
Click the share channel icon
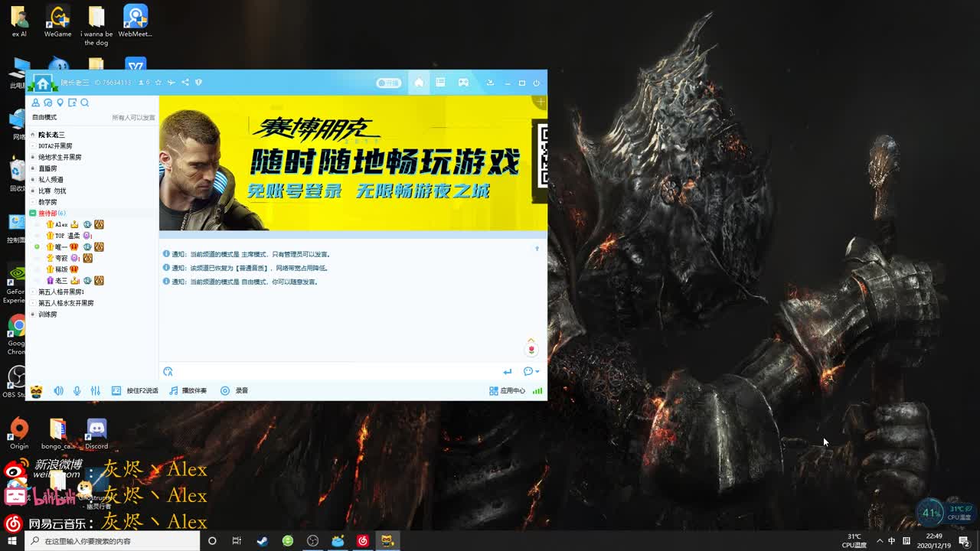pos(185,83)
